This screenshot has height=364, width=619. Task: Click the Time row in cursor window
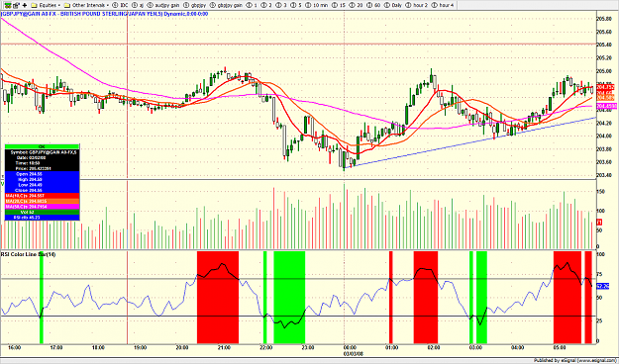tap(42, 163)
